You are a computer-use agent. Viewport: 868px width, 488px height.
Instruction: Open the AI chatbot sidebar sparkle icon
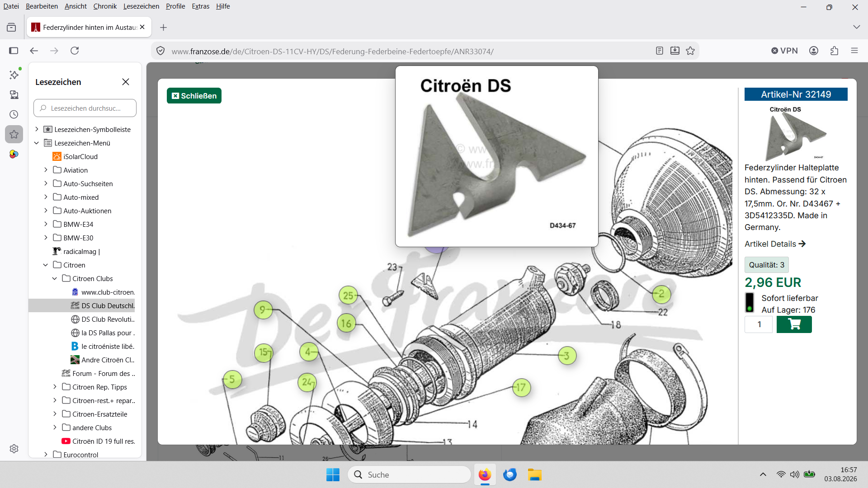[14, 75]
